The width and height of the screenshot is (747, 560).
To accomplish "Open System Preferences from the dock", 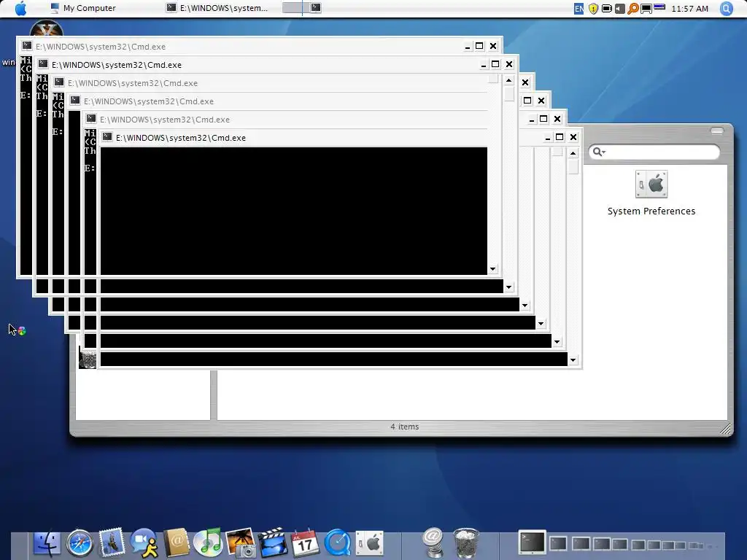I will point(370,543).
